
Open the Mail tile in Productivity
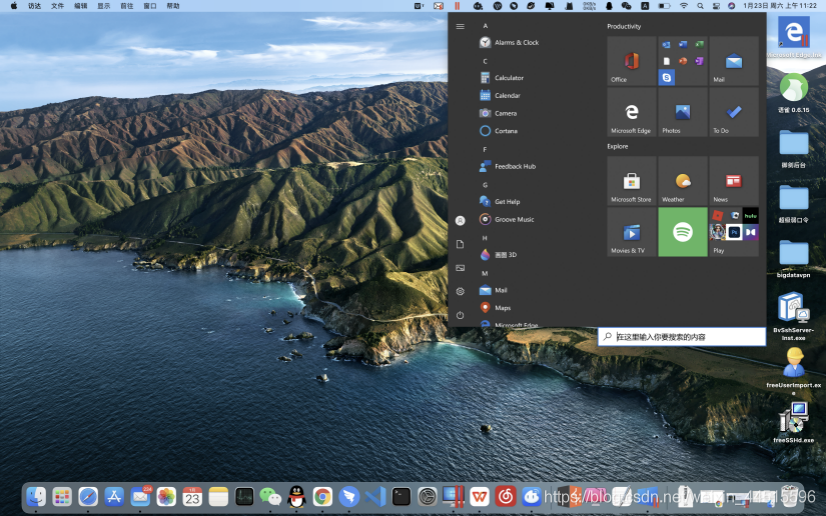click(734, 61)
